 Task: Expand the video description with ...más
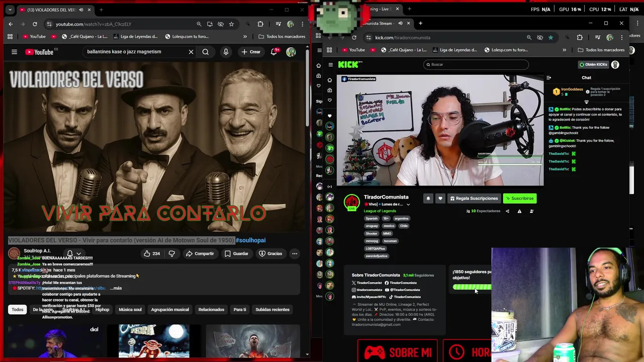click(116, 288)
